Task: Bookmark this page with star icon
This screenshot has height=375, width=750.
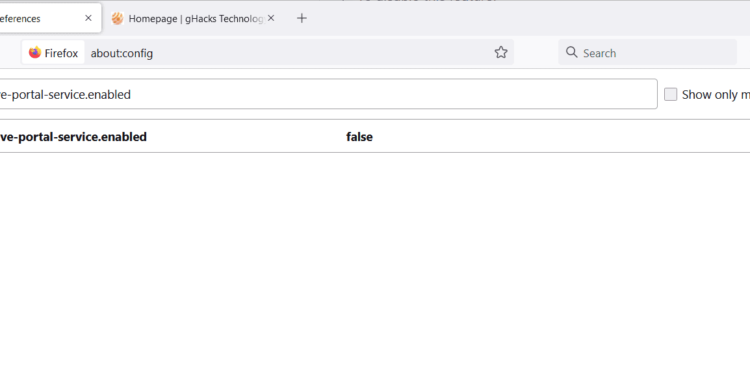Action: click(501, 52)
